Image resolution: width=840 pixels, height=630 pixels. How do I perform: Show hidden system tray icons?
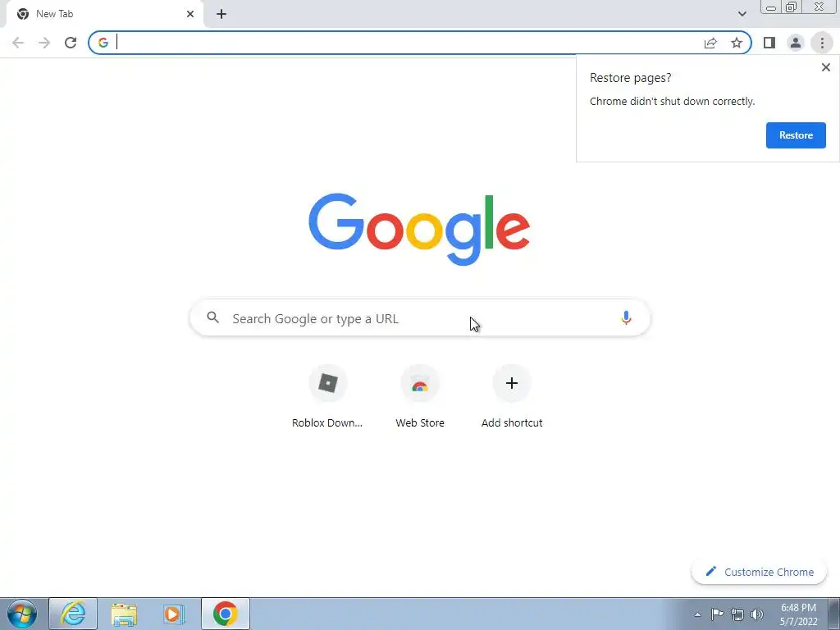click(x=697, y=614)
